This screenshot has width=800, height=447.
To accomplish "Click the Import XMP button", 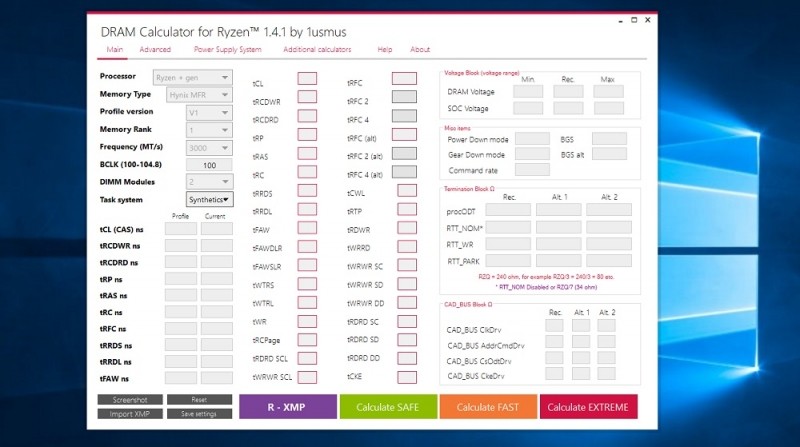I will pos(130,414).
